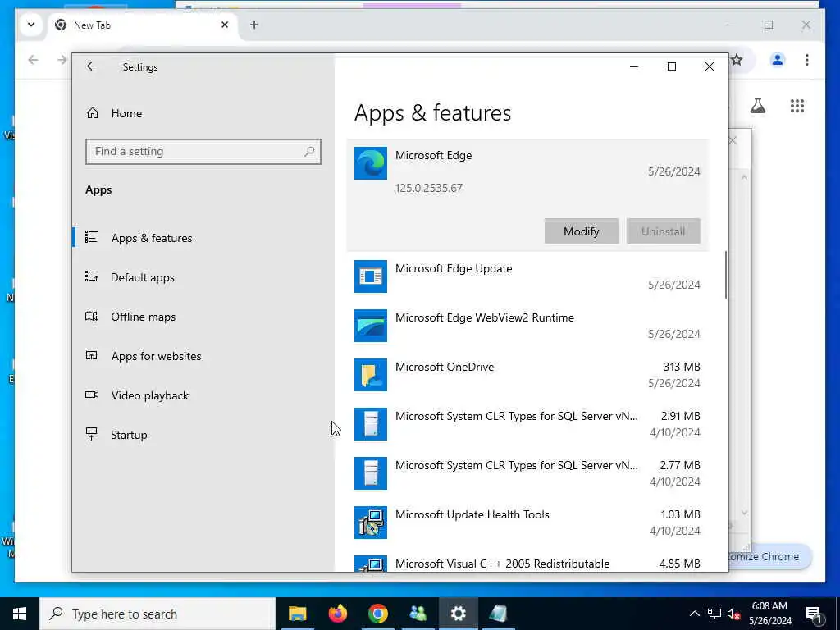This screenshot has width=840, height=630.
Task: Click the Microsoft Edge Update icon
Action: (370, 276)
